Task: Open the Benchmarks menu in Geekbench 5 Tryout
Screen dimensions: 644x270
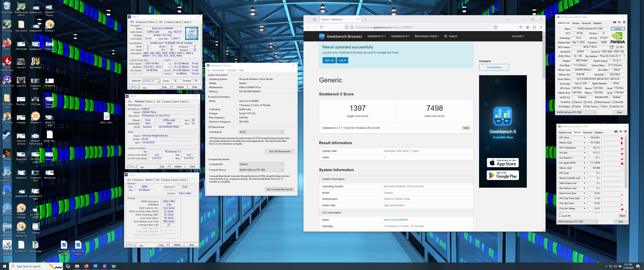Action: click(218, 70)
